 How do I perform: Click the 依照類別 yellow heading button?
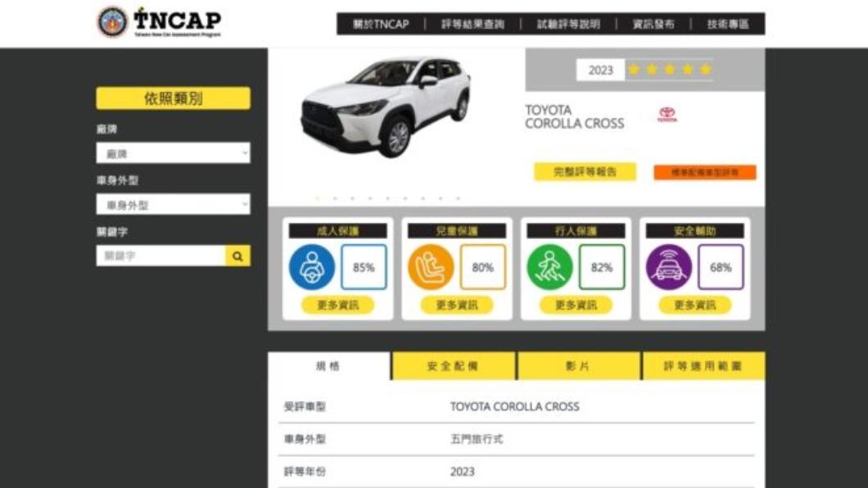pyautogui.click(x=174, y=98)
